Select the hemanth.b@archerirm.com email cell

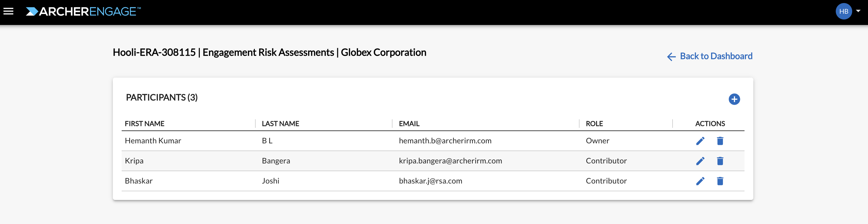(x=445, y=141)
